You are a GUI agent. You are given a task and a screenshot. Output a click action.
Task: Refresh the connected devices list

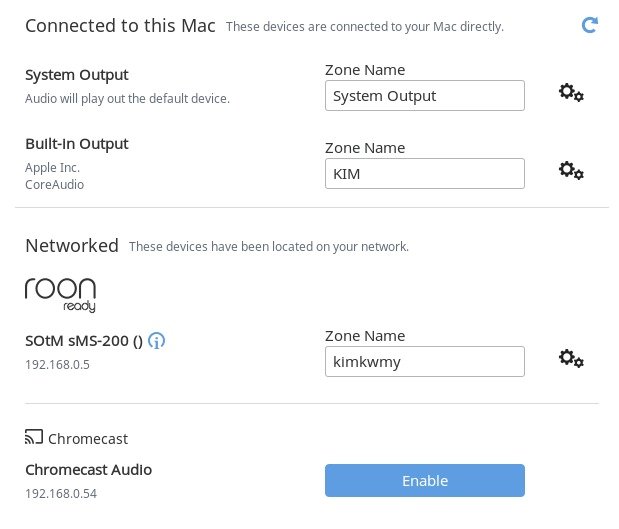coord(590,25)
